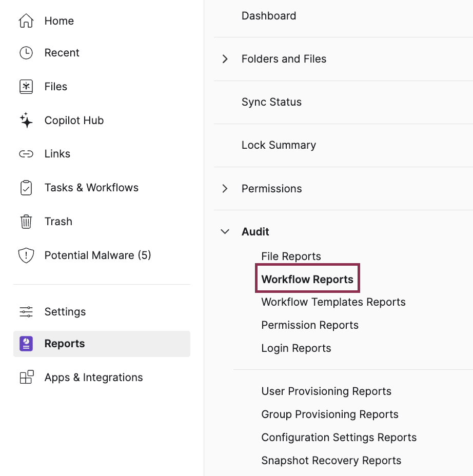Open the Potential Malware shield icon
473x476 pixels.
tap(26, 255)
